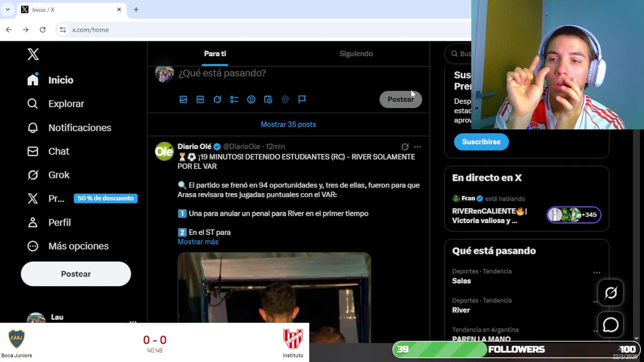
Task: Open the three-dot menu on Diario Olé post
Action: click(417, 147)
